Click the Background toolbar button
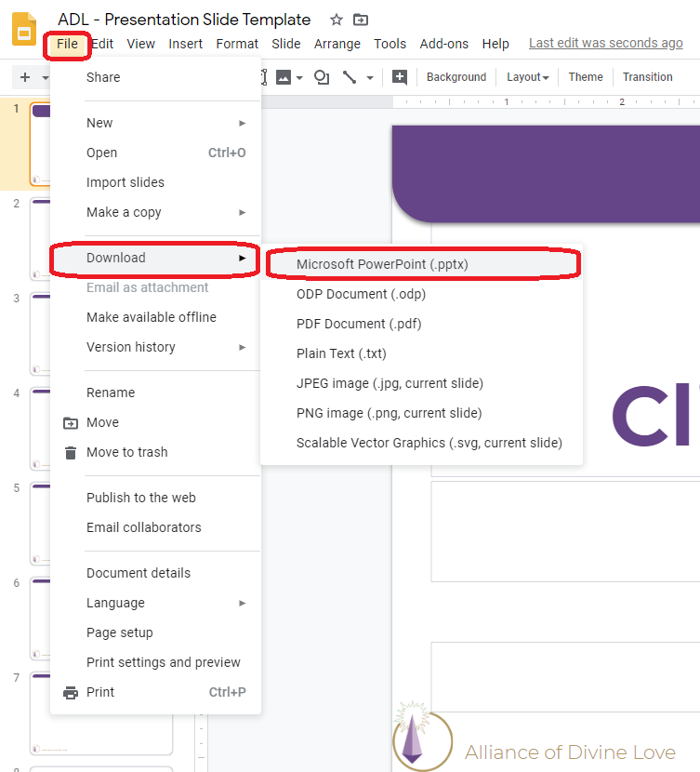 [456, 77]
